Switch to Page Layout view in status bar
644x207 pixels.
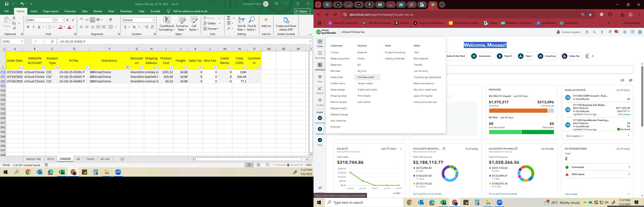(258, 165)
